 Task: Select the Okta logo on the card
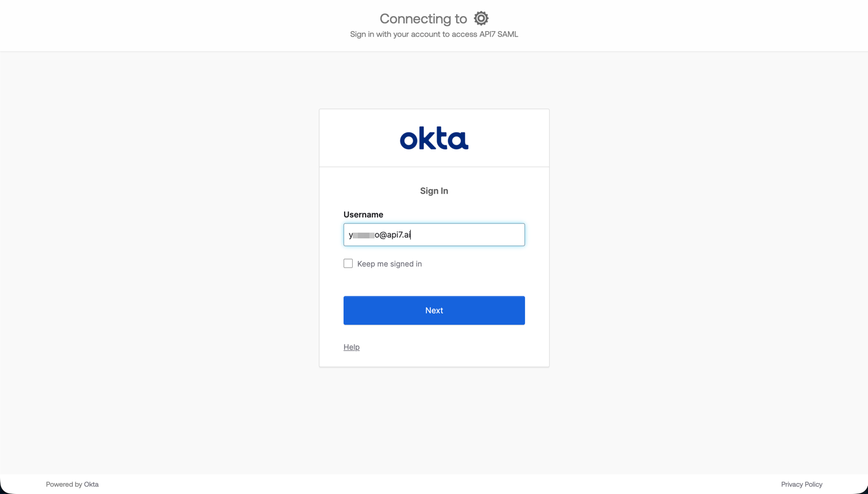(x=434, y=137)
